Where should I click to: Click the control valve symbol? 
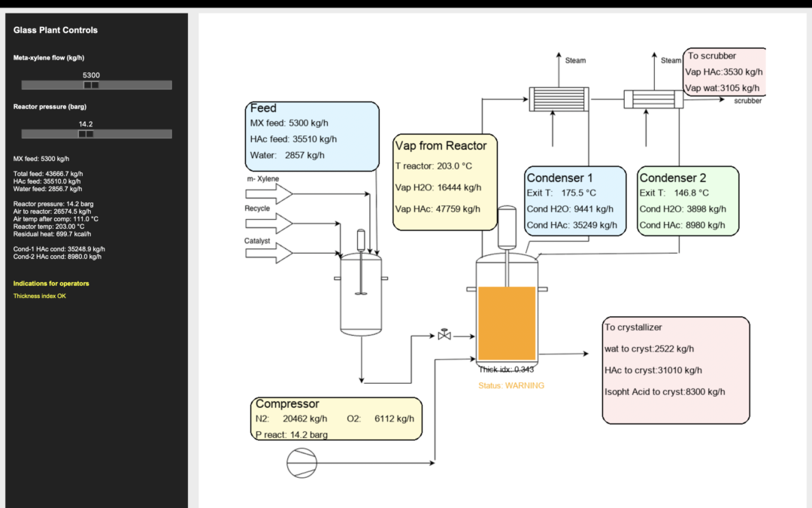coord(444,334)
